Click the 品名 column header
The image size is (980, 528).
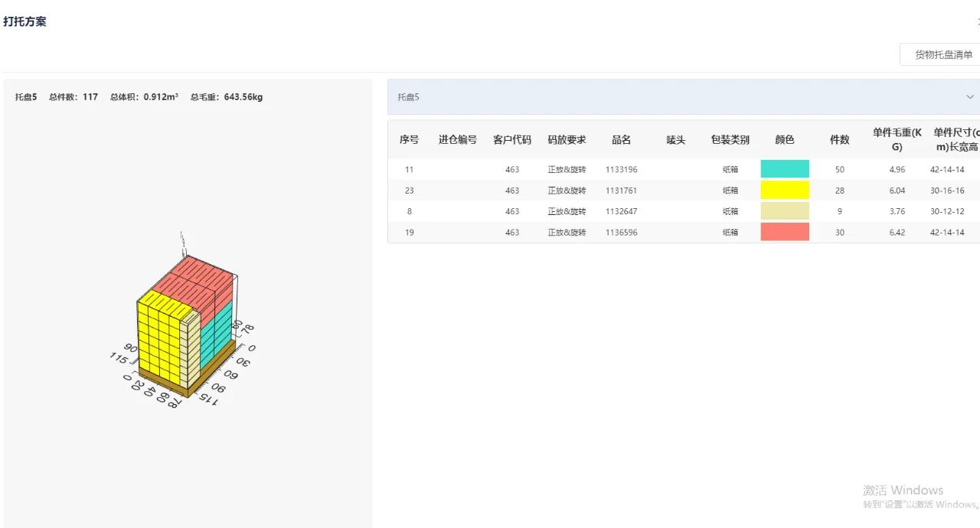pos(622,140)
